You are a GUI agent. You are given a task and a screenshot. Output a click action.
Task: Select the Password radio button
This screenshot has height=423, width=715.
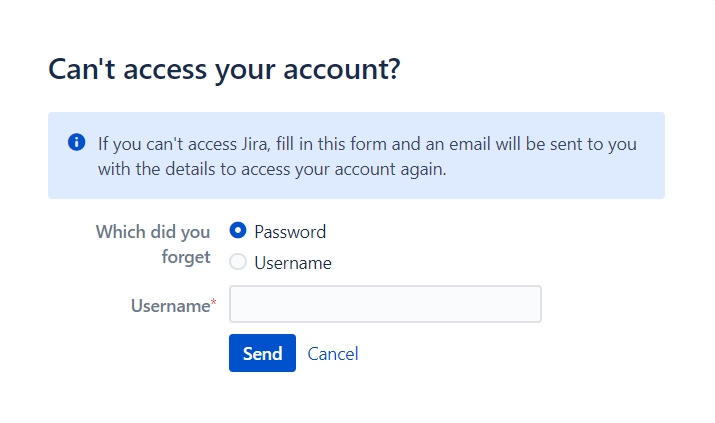238,231
